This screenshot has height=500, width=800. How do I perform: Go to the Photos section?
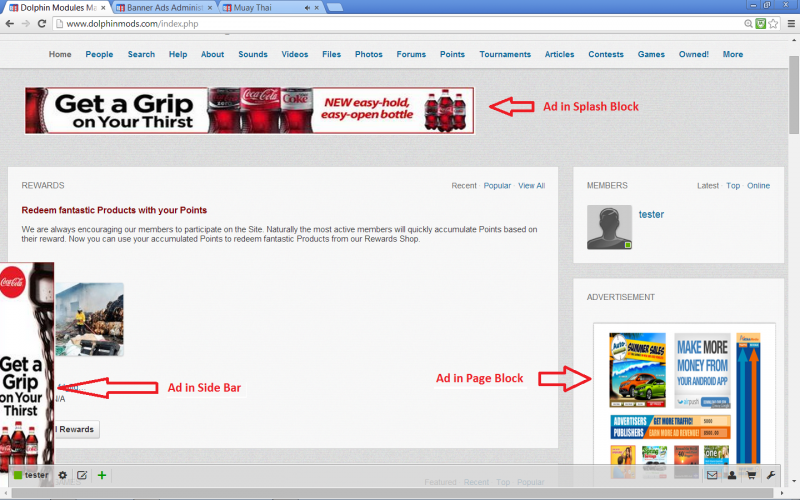pos(369,54)
